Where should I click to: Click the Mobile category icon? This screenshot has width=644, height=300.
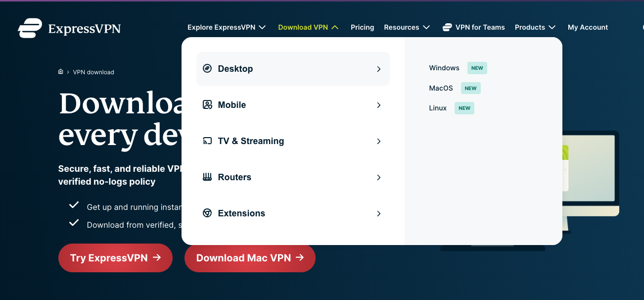207,105
